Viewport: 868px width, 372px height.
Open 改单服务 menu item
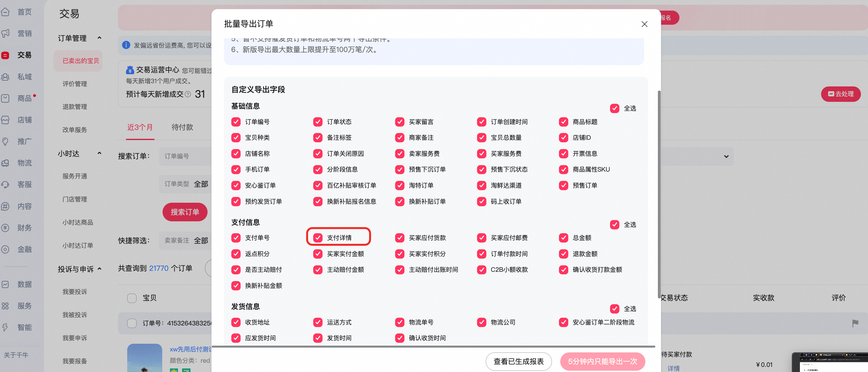75,130
